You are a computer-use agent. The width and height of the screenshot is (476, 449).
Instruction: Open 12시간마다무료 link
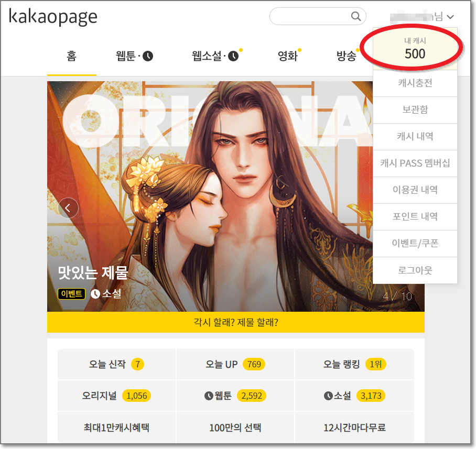(x=354, y=428)
